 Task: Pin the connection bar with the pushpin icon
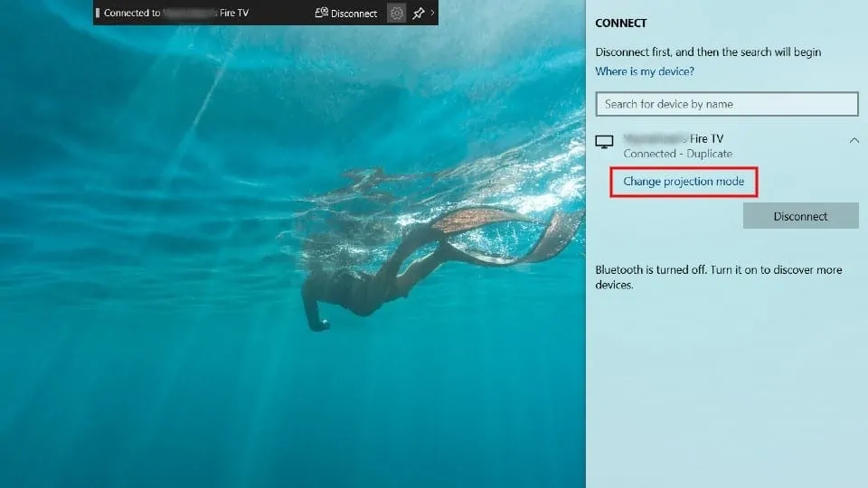pos(418,14)
